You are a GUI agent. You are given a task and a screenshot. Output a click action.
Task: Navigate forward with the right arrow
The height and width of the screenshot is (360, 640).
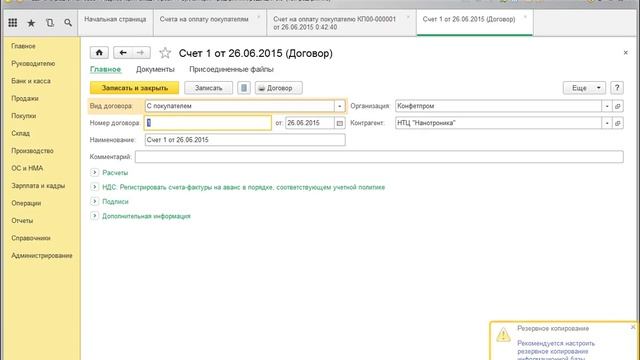[141, 53]
